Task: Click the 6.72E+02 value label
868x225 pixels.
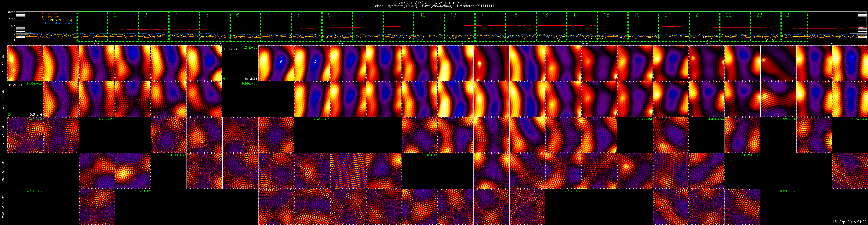Action: pyautogui.click(x=752, y=155)
